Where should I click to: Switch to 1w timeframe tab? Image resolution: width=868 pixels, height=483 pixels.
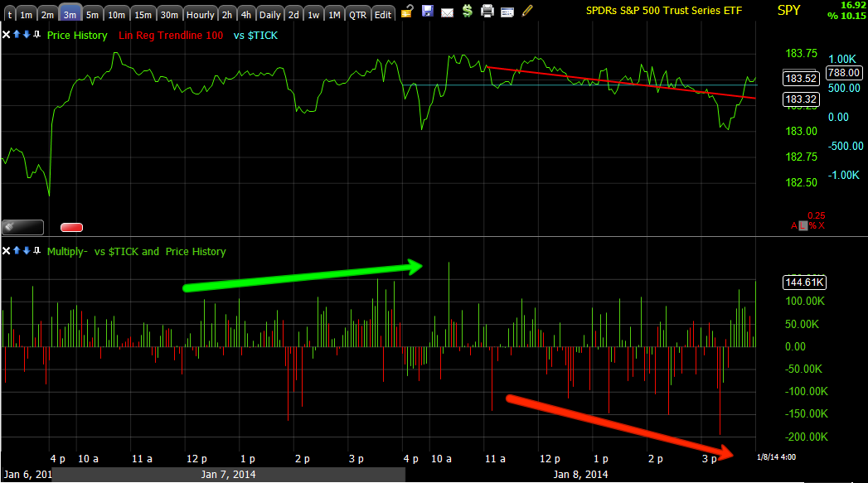coord(313,14)
